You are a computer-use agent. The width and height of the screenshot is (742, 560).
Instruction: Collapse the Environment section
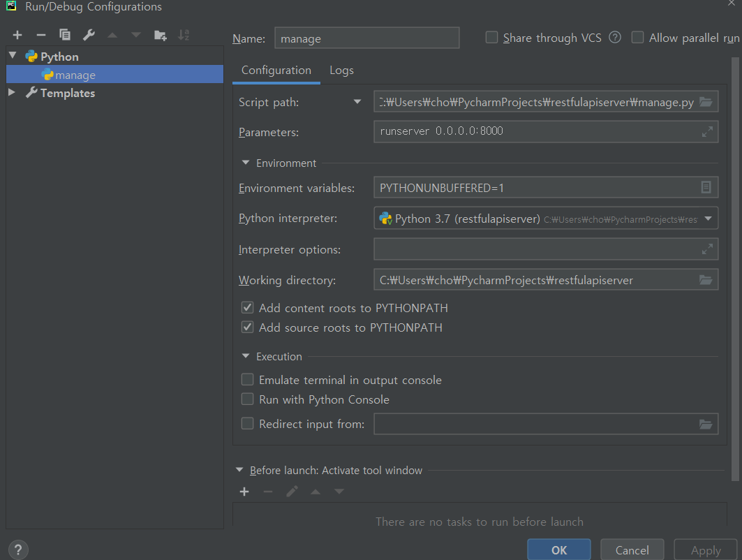pos(245,163)
